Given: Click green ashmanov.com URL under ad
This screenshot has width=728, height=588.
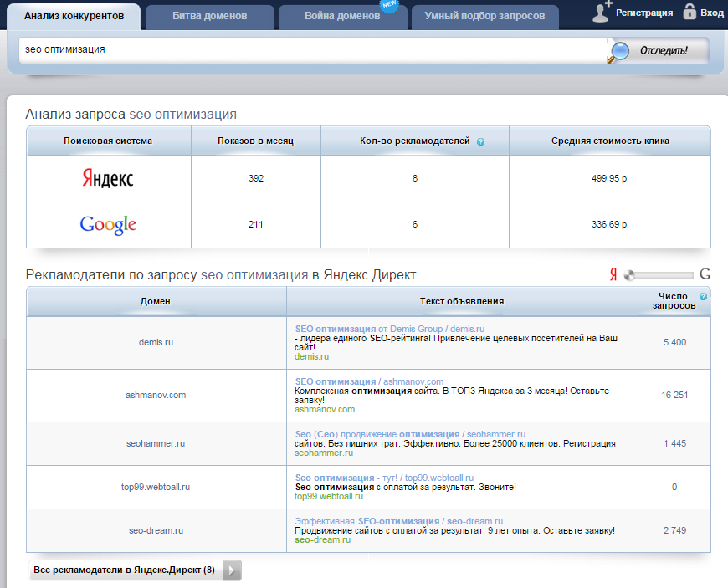Looking at the screenshot, I should pos(325,410).
